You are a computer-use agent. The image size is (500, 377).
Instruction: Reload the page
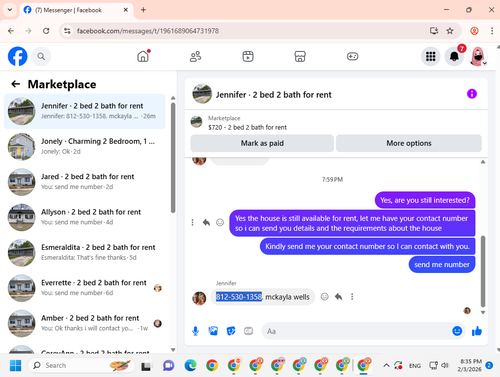click(46, 31)
